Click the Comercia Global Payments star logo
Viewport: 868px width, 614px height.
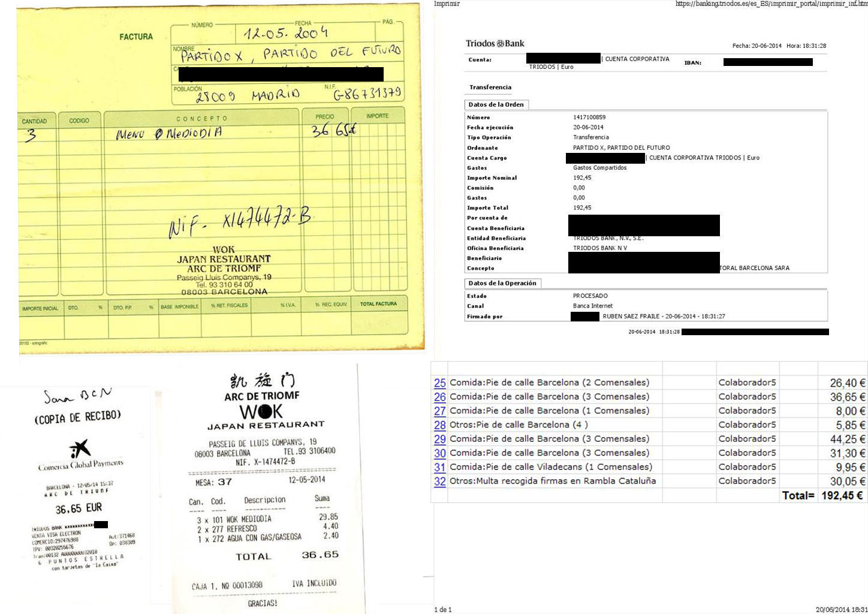[x=80, y=448]
